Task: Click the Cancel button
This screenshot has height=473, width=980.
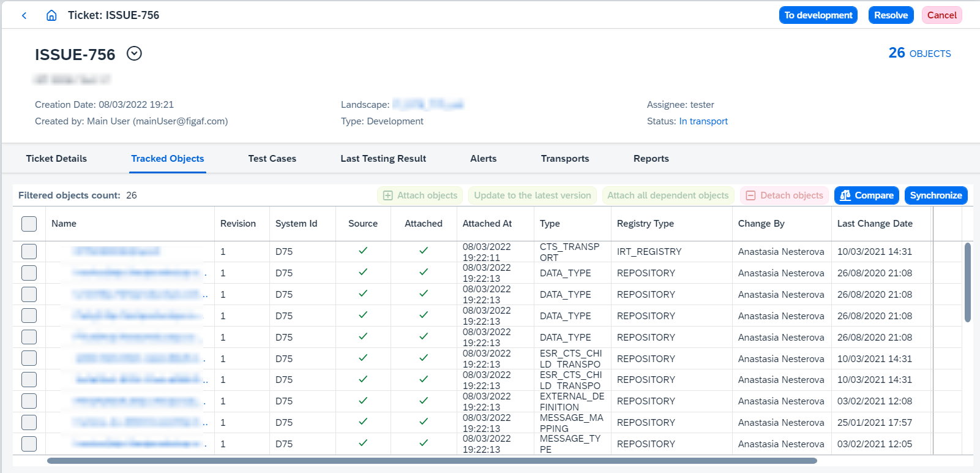Action: 942,15
